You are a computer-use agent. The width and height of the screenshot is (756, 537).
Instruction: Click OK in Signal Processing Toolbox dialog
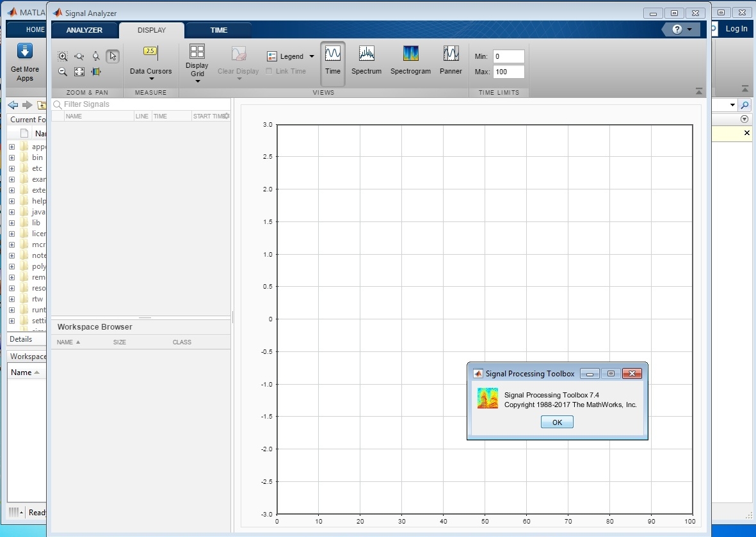click(x=557, y=422)
